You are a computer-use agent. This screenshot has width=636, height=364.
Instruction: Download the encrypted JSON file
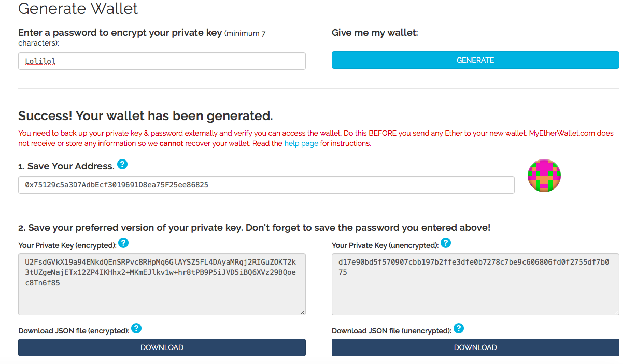(162, 347)
